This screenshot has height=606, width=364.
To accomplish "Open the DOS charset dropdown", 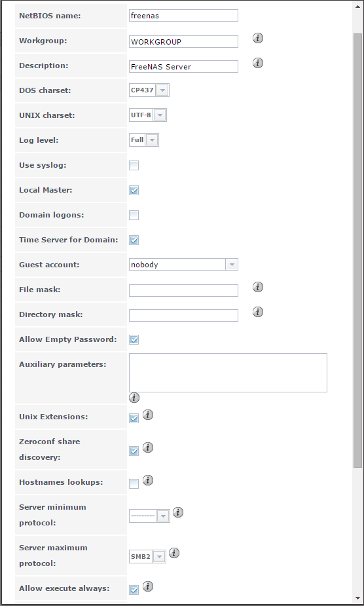I will tap(149, 90).
